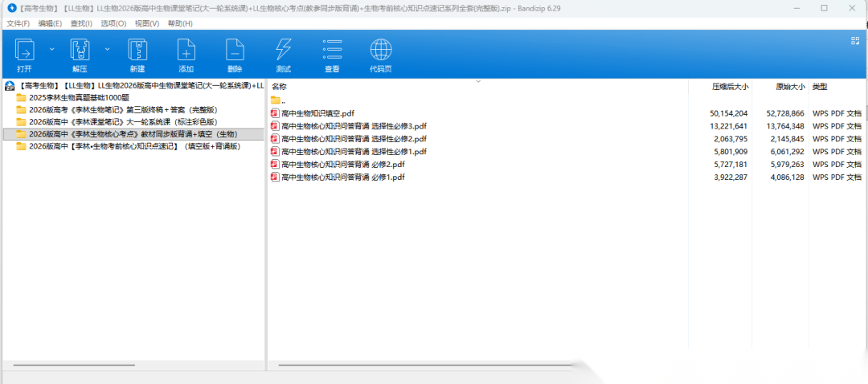868x384 pixels.
Task: Click the Open (打开) archive icon
Action: [x=25, y=51]
